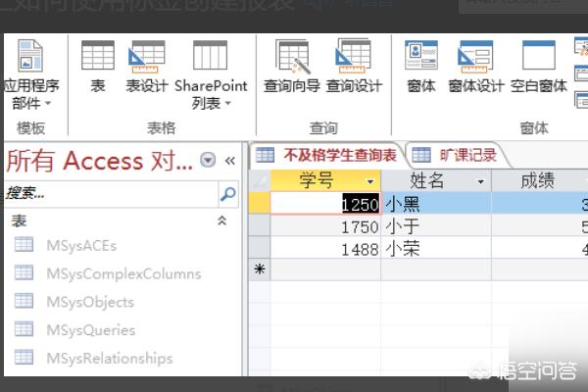Collapse the navigation pane with double chevron

tap(230, 161)
